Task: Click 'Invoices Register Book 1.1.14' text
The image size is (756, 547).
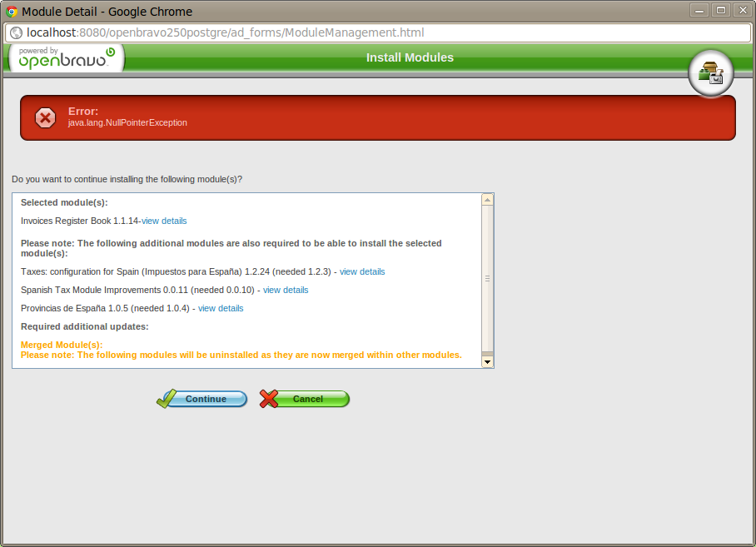Action: pos(80,221)
